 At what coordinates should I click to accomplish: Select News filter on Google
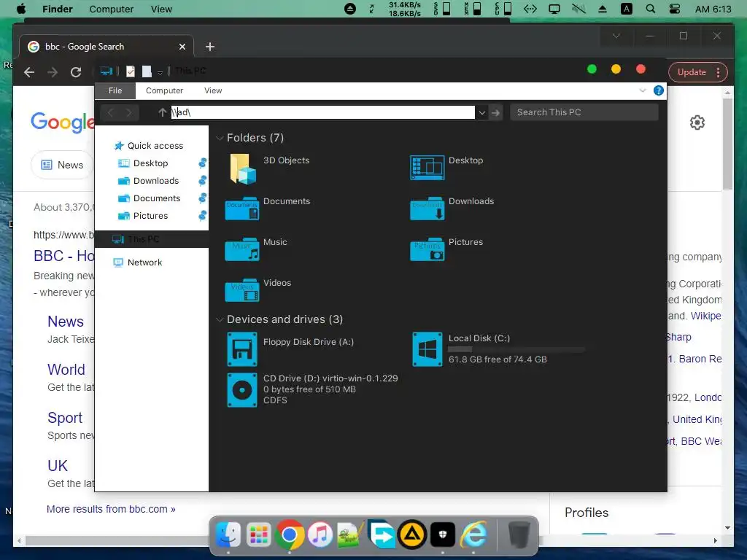(x=63, y=165)
